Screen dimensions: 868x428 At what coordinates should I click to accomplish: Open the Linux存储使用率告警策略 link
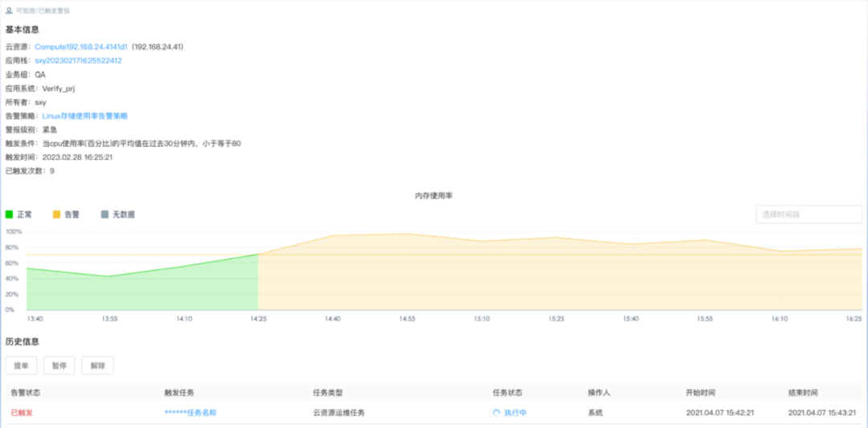(85, 116)
